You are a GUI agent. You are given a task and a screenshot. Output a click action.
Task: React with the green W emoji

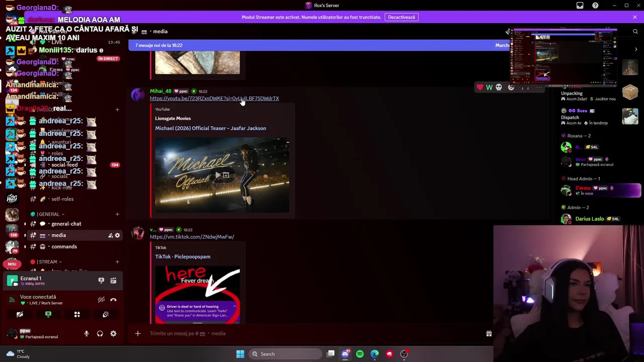489,87
